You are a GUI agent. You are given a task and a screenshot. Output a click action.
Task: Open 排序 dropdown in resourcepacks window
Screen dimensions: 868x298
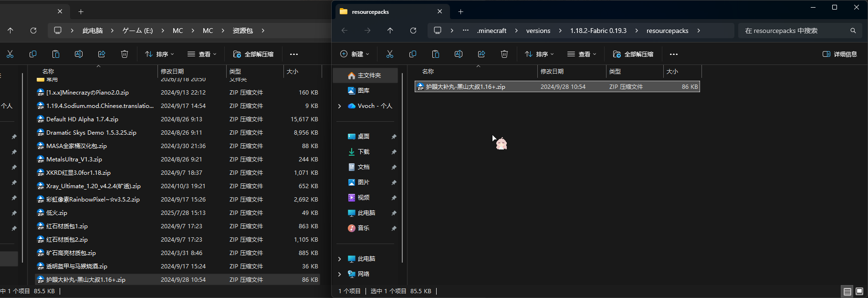(539, 54)
